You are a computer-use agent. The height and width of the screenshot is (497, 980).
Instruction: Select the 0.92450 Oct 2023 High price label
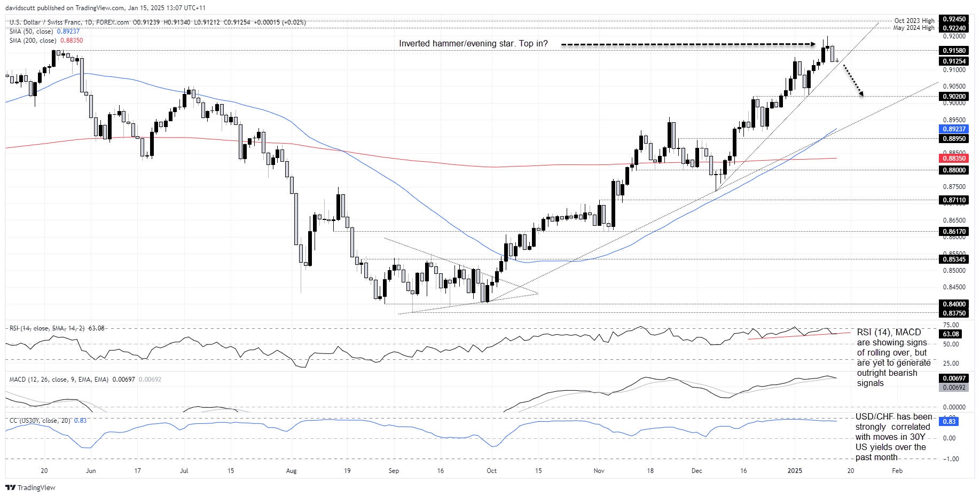[x=954, y=19]
